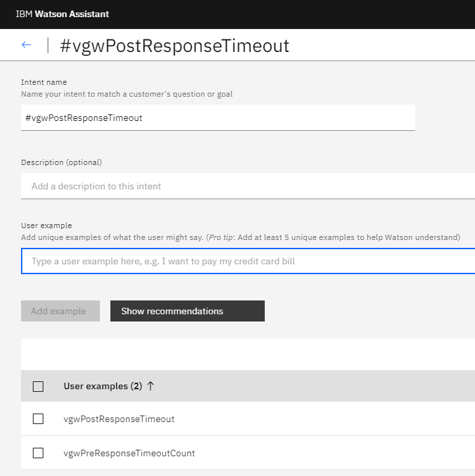475x476 pixels.
Task: Click the Description (optional) label
Action: pos(62,162)
